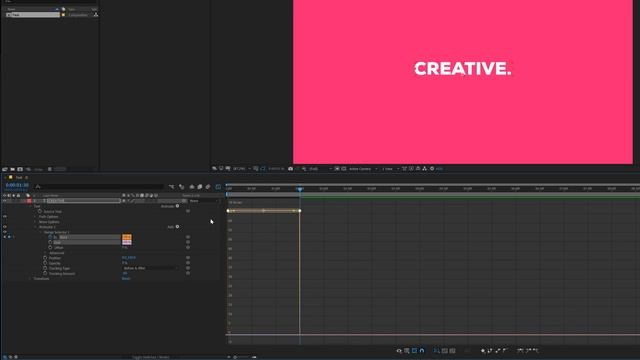Viewport: 640px width, 360px height.
Task: Open Interpret Footage in Project panel footer
Action: tap(4, 169)
